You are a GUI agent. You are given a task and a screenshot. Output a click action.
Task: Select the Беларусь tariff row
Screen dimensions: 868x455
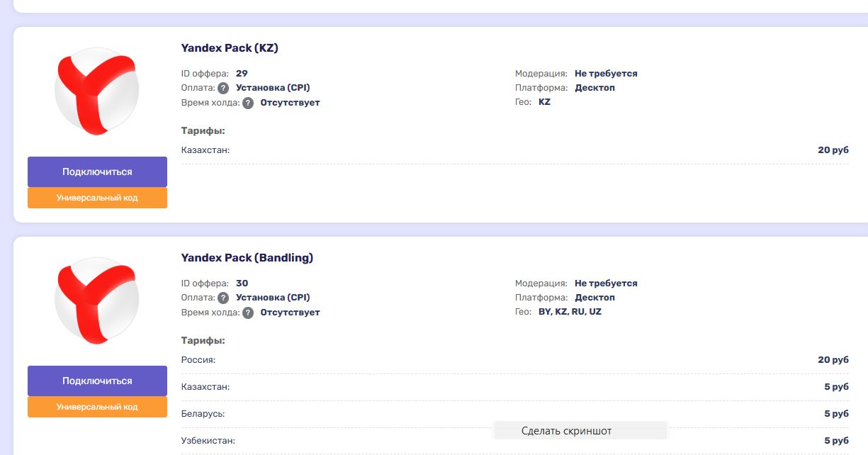[514, 414]
